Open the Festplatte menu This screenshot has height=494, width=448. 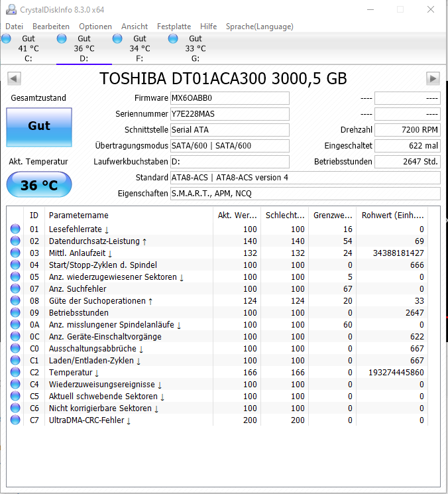coord(174,27)
